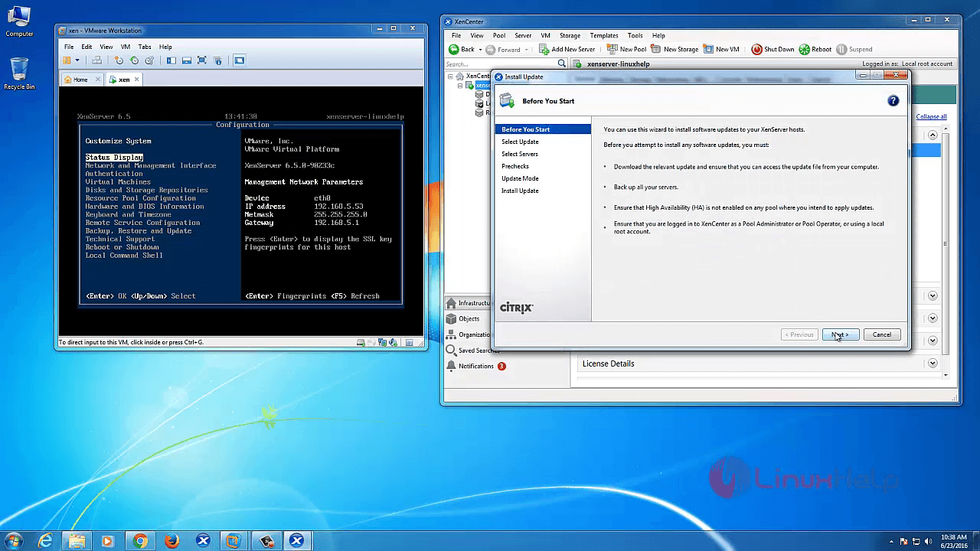Screen dimensions: 980x551
Task: Open Tools menu in XenCenter
Action: 635,35
